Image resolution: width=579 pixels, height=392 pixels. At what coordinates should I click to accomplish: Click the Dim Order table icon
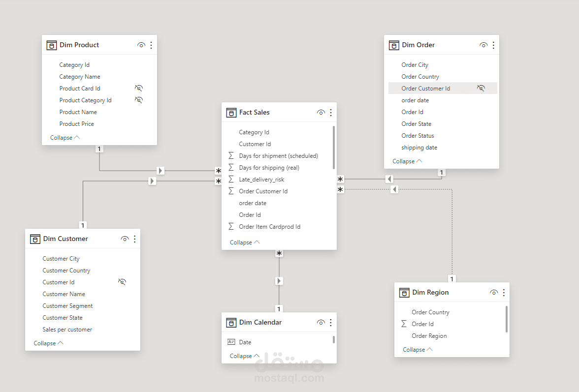[x=393, y=45]
